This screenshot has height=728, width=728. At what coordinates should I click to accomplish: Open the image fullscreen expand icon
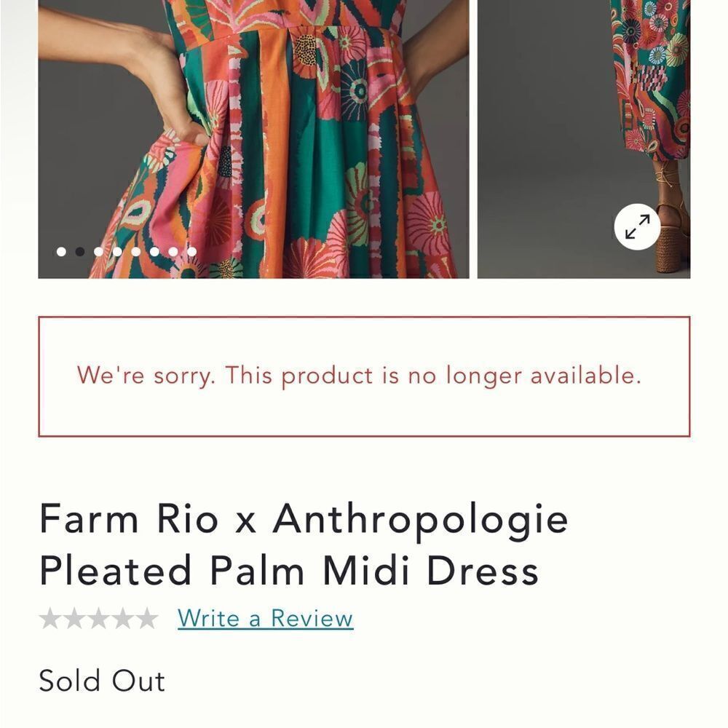coord(637,226)
